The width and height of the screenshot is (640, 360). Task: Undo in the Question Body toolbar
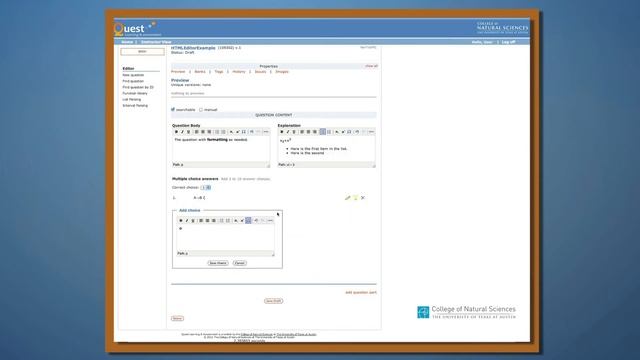(x=252, y=132)
